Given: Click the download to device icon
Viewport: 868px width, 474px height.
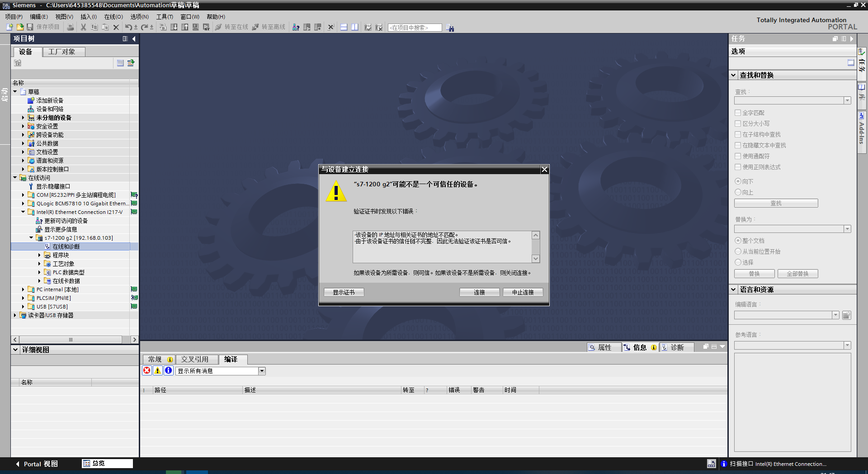Looking at the screenshot, I should tap(174, 27).
